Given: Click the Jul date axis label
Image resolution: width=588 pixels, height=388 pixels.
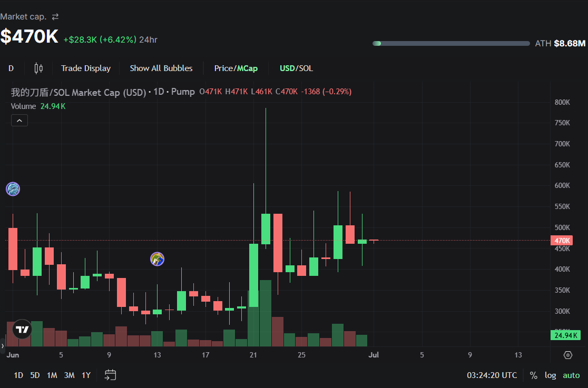Looking at the screenshot, I should point(374,355).
